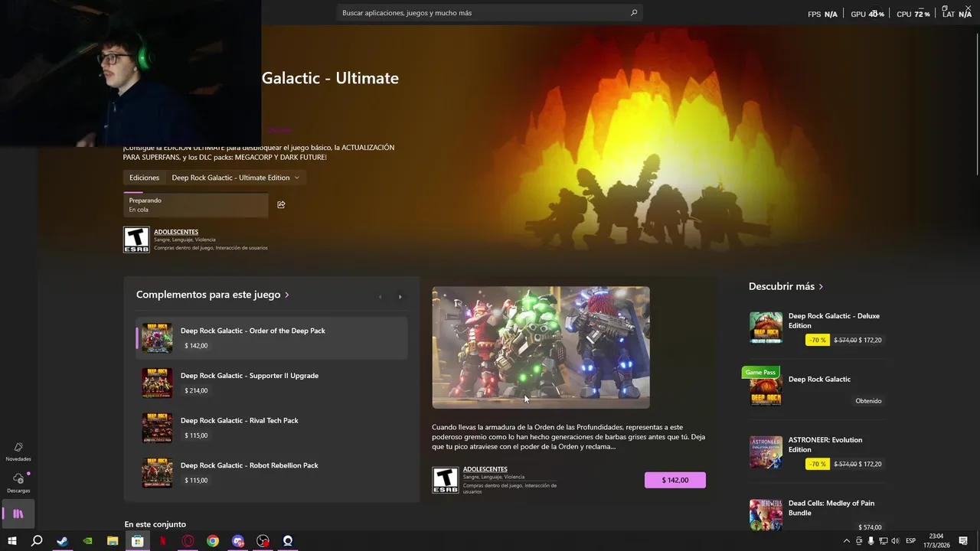980x551 pixels.
Task: Go to next add-ons page arrow
Action: tap(400, 297)
